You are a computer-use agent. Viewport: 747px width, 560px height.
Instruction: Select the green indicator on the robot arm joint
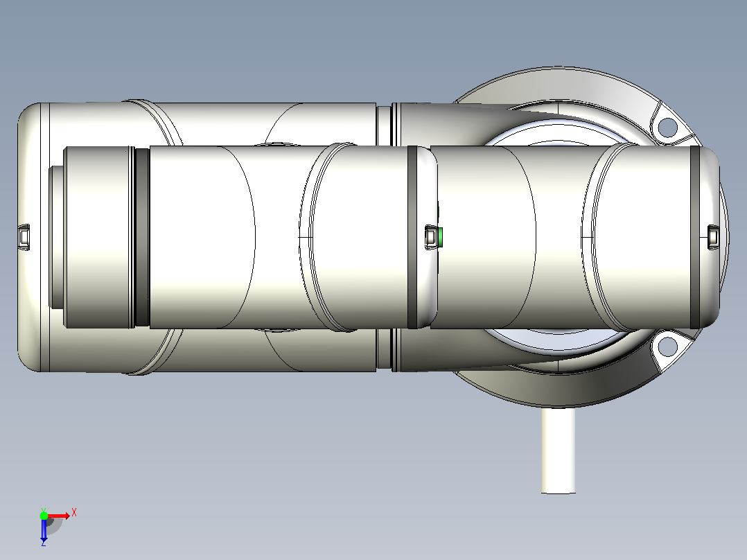440,237
